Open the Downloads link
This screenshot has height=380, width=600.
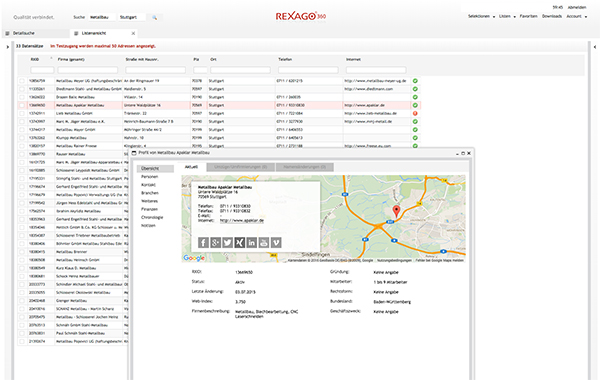pyautogui.click(x=552, y=16)
